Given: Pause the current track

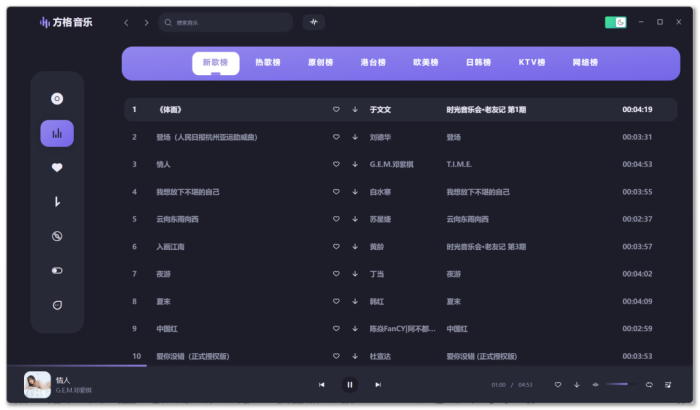Looking at the screenshot, I should click(349, 384).
